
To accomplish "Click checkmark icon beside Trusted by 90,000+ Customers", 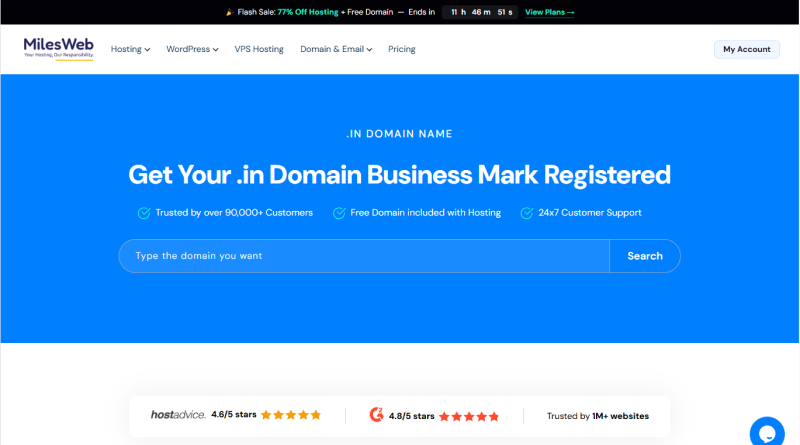I will tap(144, 213).
